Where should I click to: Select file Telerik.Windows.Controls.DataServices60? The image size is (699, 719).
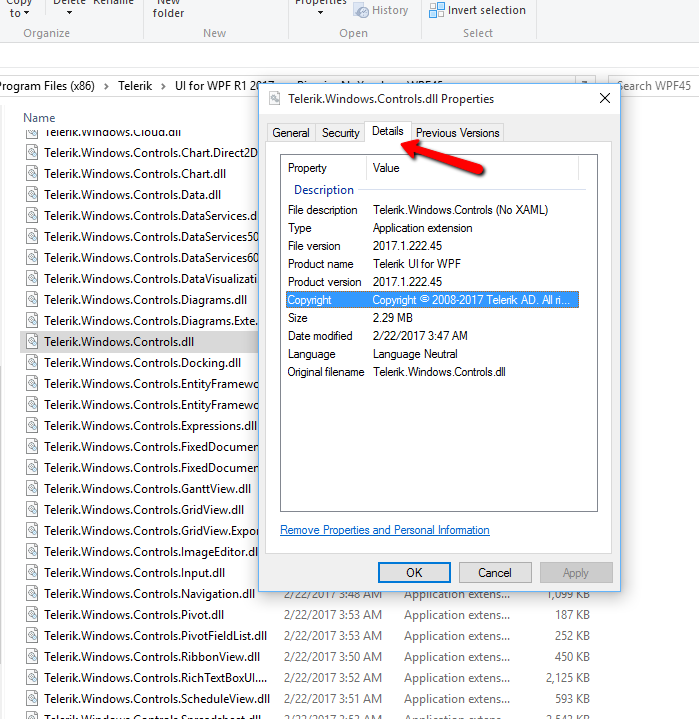pyautogui.click(x=151, y=258)
